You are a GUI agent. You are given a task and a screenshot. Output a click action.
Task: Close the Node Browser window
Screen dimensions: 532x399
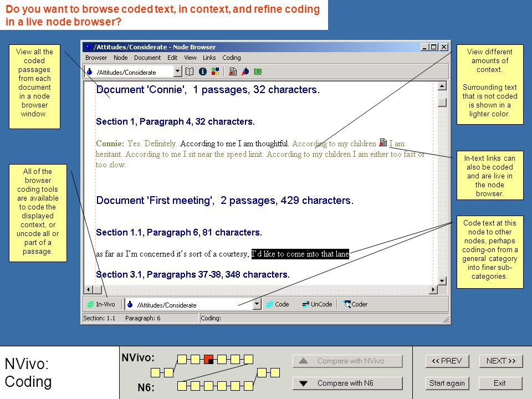444,47
